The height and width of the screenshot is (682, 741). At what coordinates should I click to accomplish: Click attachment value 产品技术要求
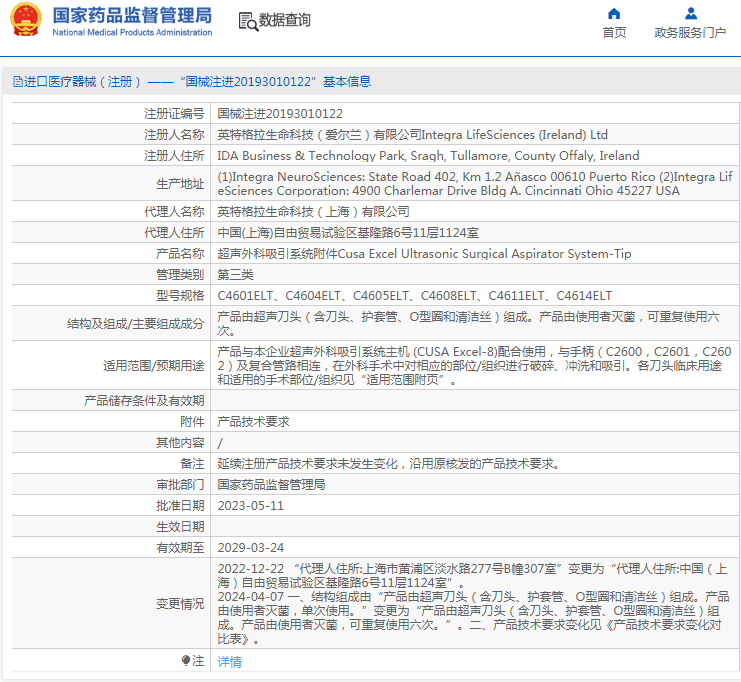[253, 422]
